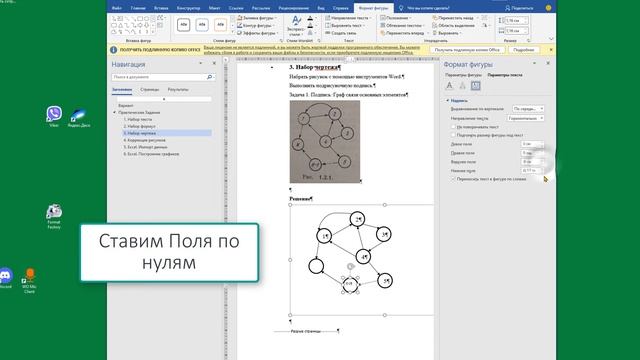640x360 pixels.
Task: Switch to Результаты tab in Навигация
Action: click(x=178, y=89)
